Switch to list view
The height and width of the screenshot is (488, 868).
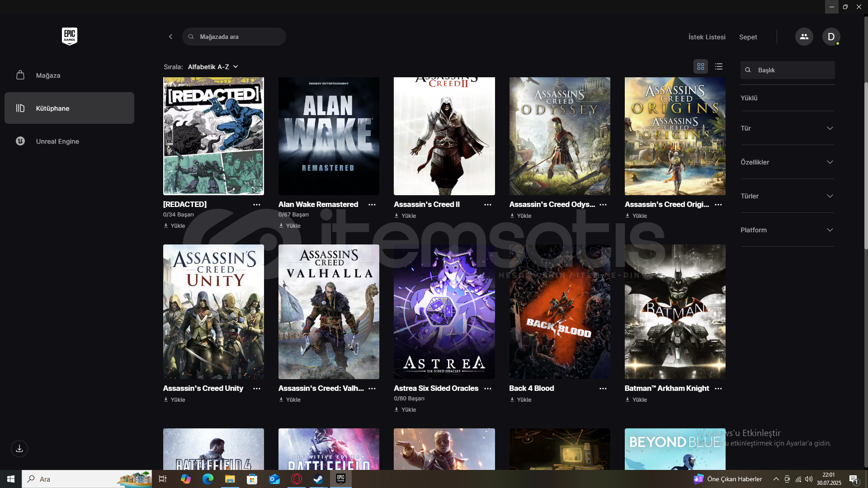(719, 66)
